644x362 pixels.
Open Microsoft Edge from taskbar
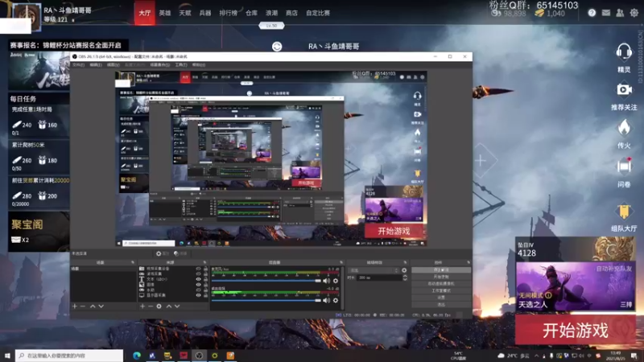tap(136, 356)
